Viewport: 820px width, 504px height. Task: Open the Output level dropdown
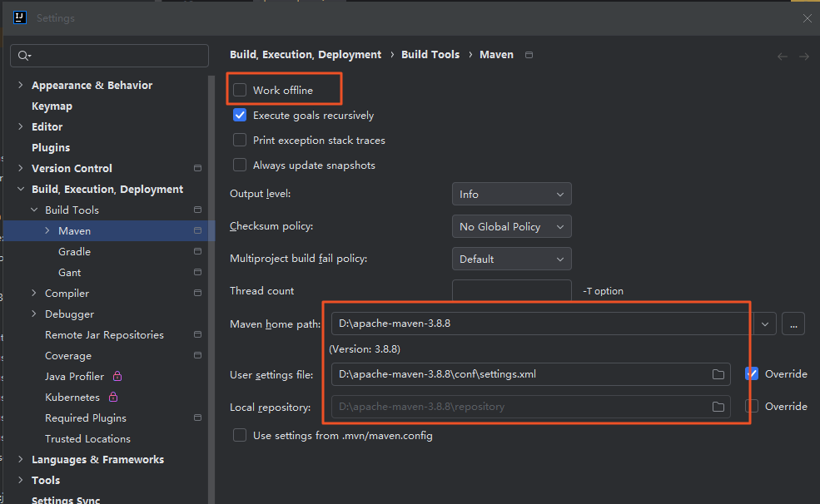point(511,195)
